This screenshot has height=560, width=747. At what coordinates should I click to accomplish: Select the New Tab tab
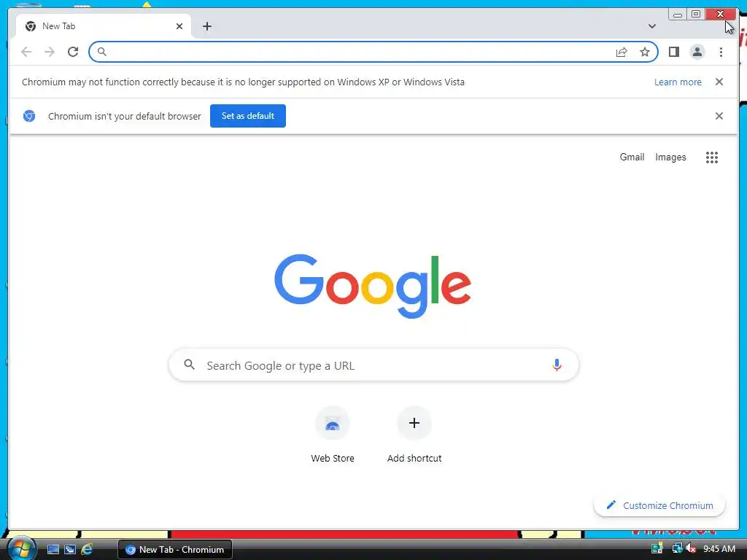(104, 26)
